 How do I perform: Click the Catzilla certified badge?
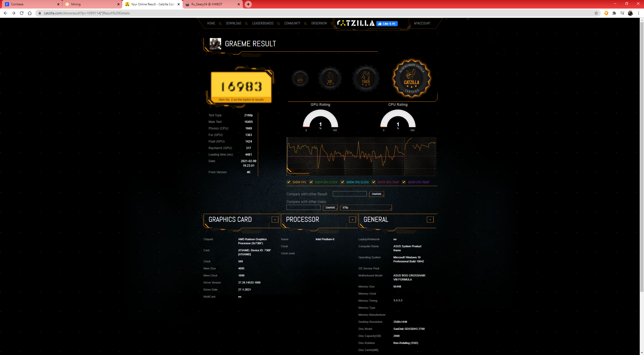(412, 79)
